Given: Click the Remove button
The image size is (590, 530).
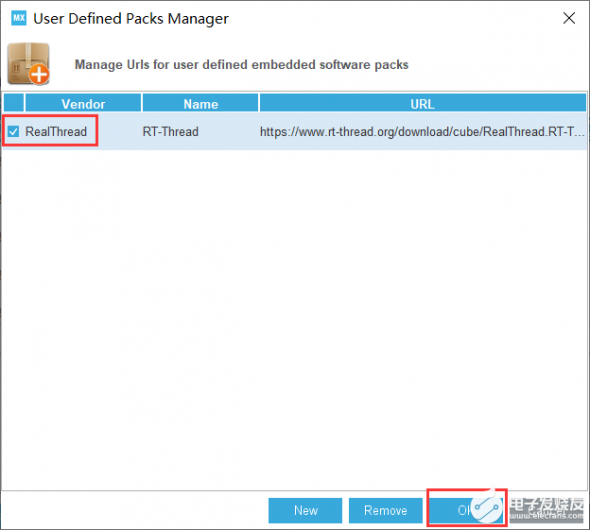Looking at the screenshot, I should [385, 510].
